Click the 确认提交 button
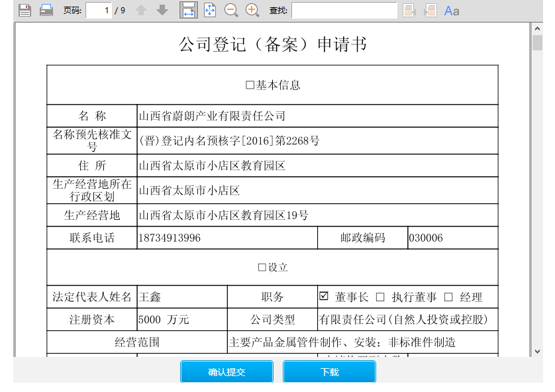The image size is (555, 392). coord(227,371)
